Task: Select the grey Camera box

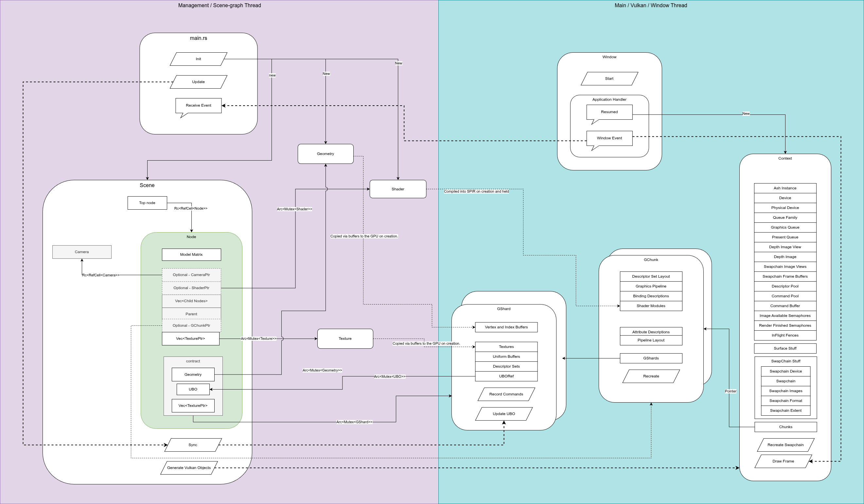Action: [81, 252]
